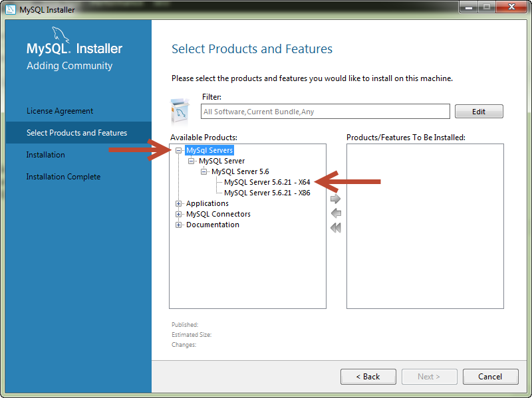Click the MySQL dolphin logo
The height and width of the screenshot is (398, 532).
(x=60, y=35)
